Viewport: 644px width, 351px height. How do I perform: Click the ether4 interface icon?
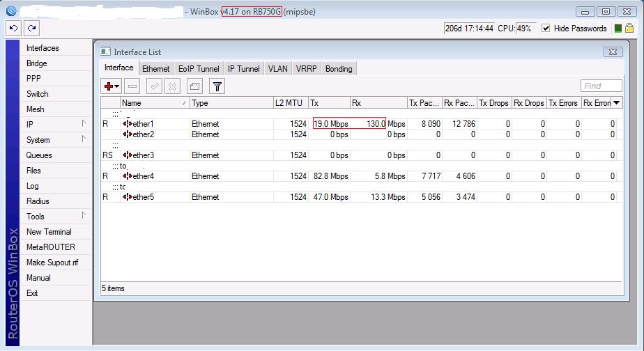pyautogui.click(x=128, y=176)
